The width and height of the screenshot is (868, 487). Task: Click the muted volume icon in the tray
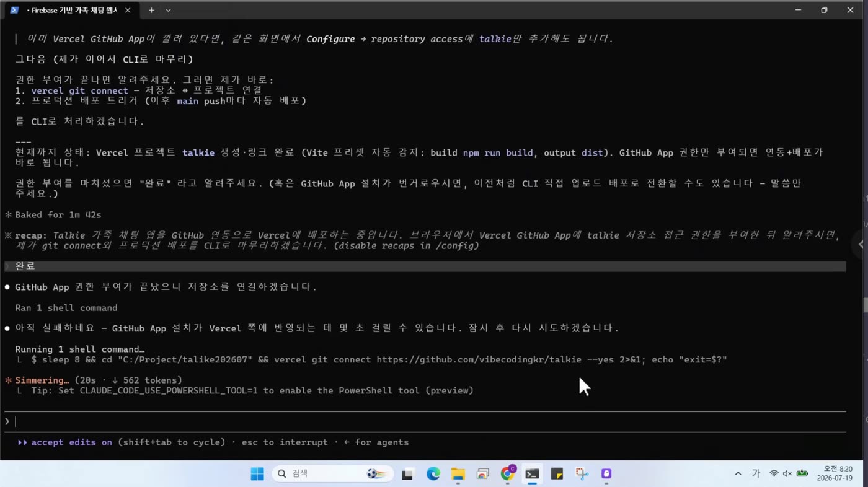pos(787,474)
